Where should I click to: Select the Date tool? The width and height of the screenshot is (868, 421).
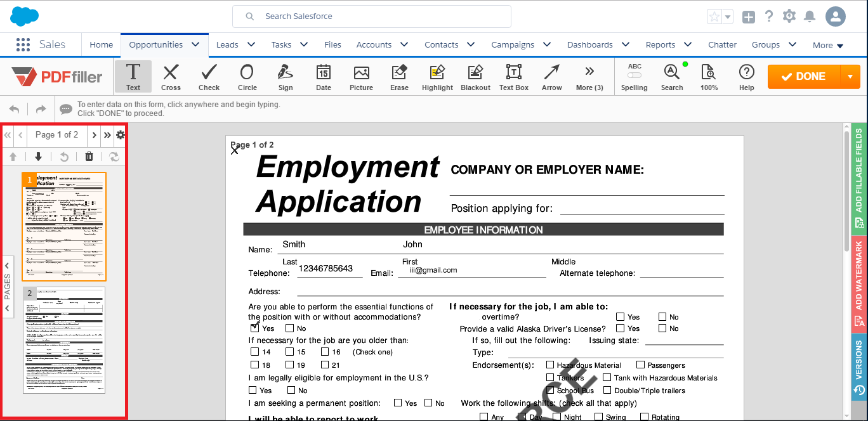click(x=324, y=77)
